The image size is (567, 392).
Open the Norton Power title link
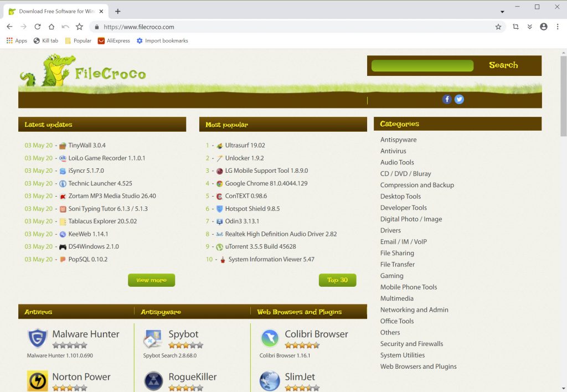click(81, 377)
